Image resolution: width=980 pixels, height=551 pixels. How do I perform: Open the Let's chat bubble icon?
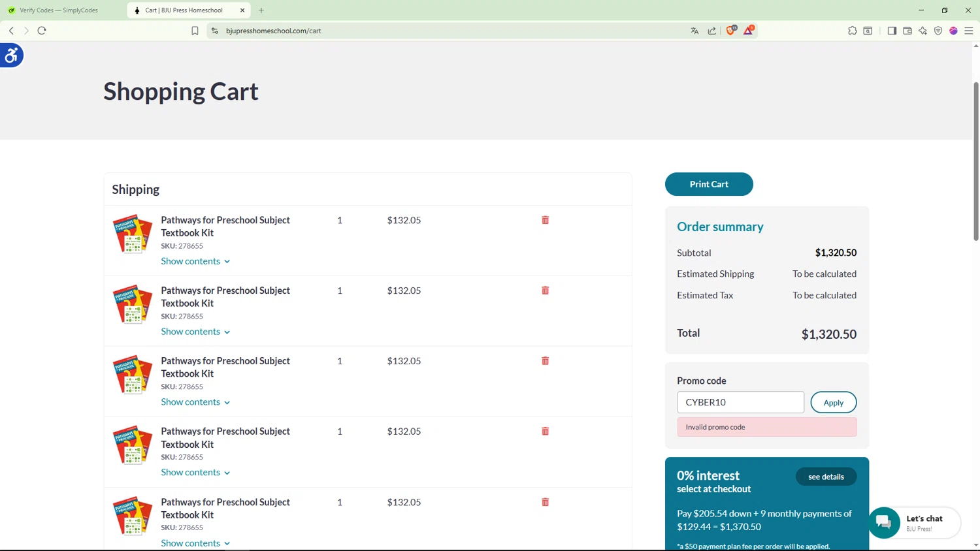coord(884,522)
